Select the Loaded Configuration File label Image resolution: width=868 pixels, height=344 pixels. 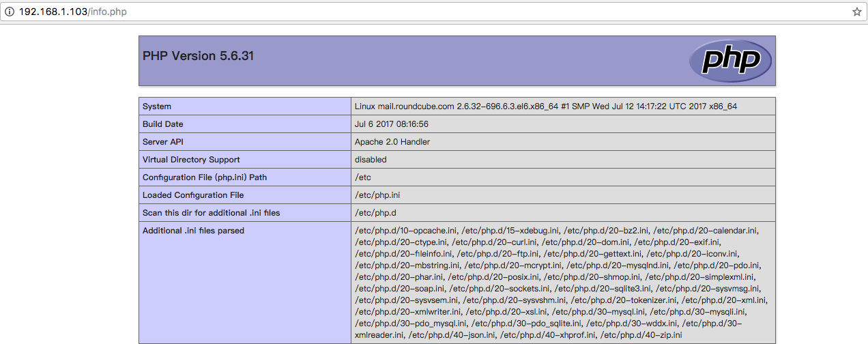click(x=193, y=195)
